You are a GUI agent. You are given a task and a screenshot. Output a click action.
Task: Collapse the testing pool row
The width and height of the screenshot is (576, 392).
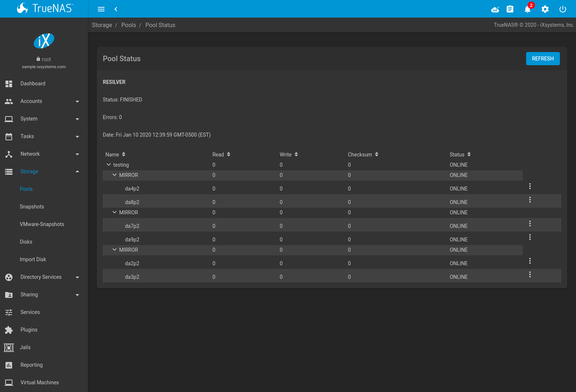click(x=109, y=165)
